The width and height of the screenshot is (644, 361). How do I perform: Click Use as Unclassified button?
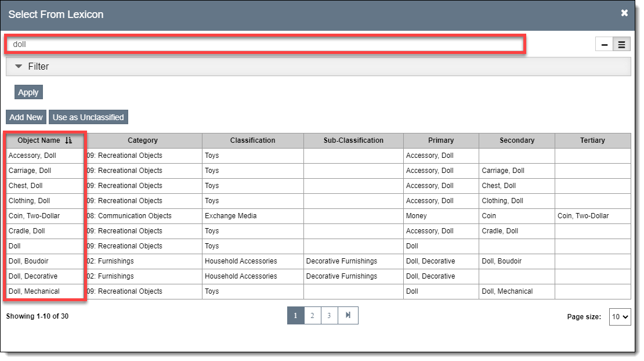coord(88,117)
